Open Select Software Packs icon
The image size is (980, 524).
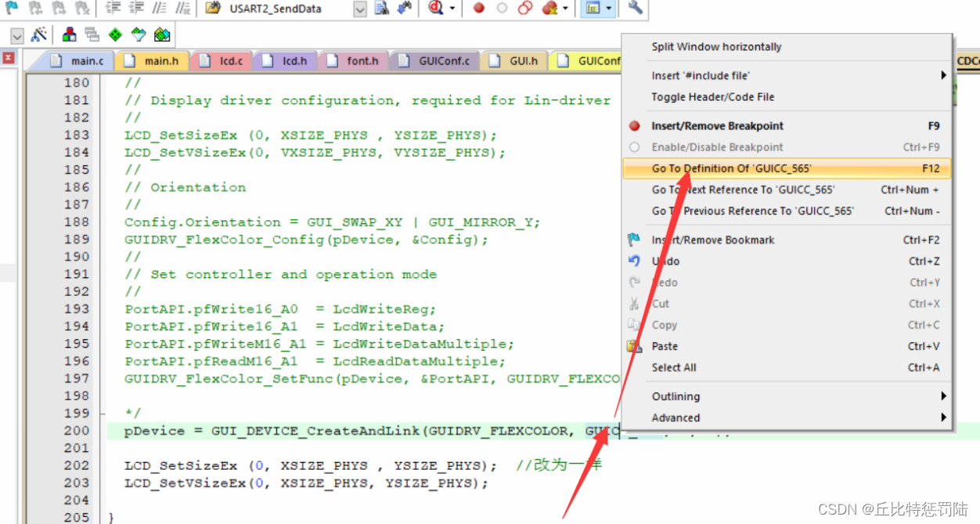139,34
